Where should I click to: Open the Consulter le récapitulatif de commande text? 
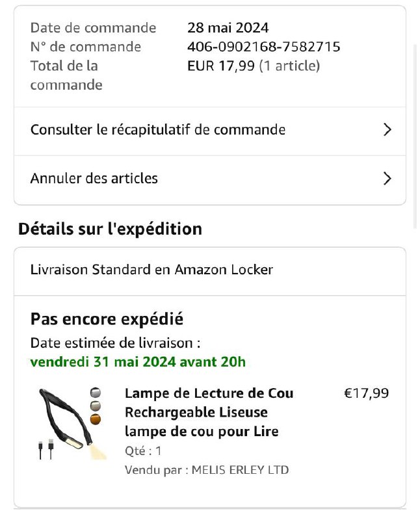click(x=158, y=130)
